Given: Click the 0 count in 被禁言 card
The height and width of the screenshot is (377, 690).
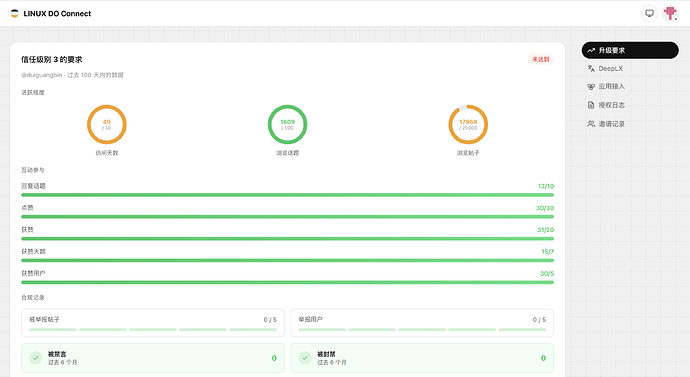Looking at the screenshot, I should tap(274, 358).
